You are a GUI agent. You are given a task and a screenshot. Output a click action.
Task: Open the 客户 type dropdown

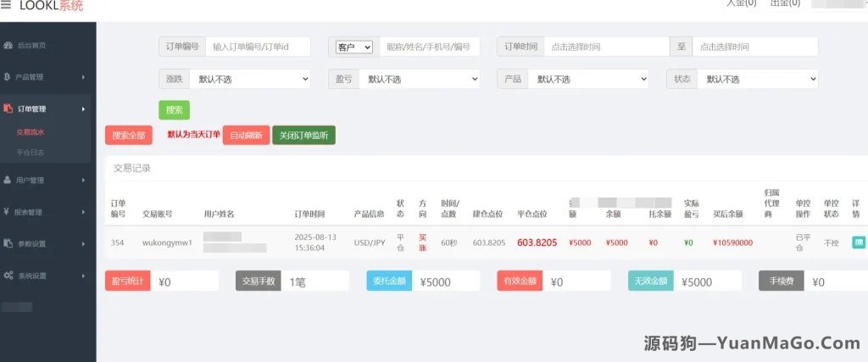tap(354, 47)
